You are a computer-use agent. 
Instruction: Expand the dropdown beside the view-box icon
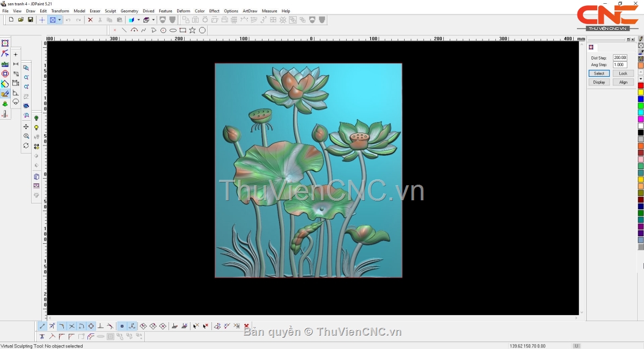(x=60, y=20)
